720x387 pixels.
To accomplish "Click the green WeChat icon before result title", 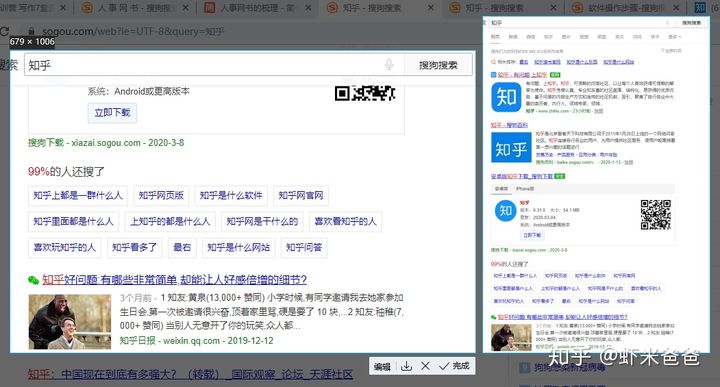I will 33,280.
